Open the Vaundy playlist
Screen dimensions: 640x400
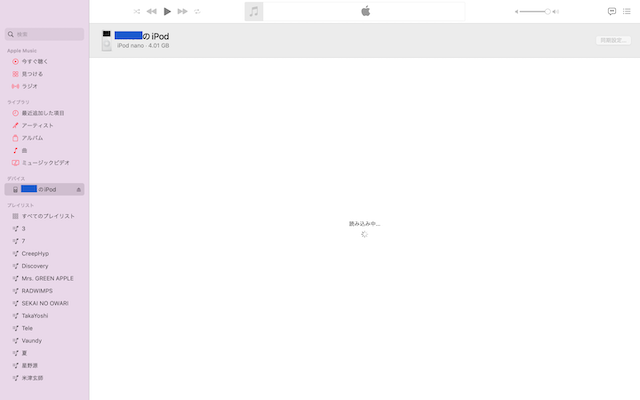[x=44, y=341]
